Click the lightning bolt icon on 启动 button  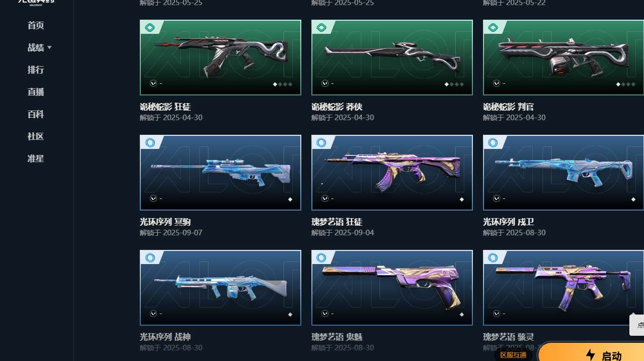pyautogui.click(x=590, y=355)
